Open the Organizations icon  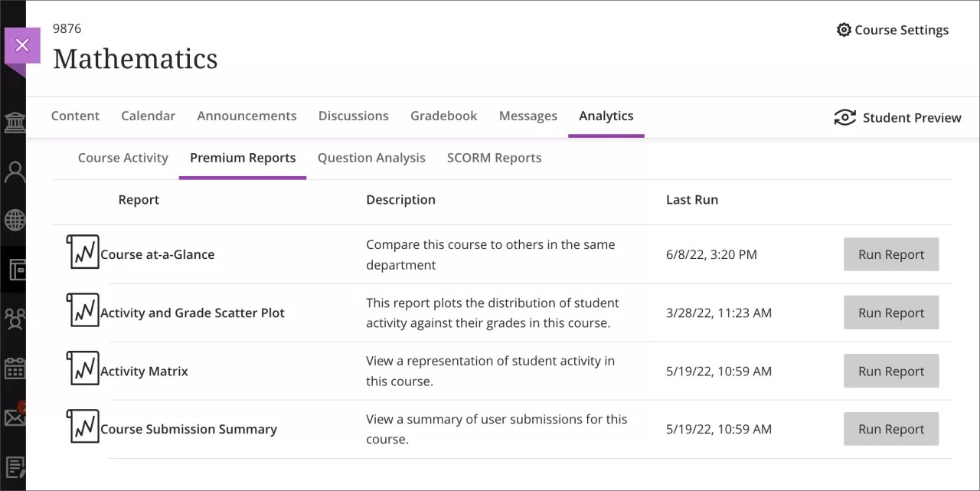click(x=15, y=319)
